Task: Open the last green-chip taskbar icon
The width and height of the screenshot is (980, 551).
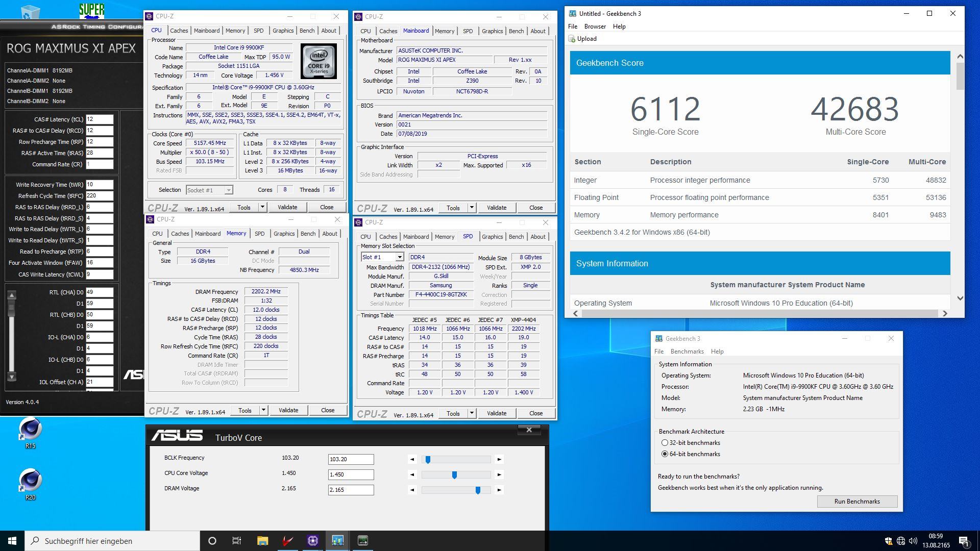Action: 362,541
